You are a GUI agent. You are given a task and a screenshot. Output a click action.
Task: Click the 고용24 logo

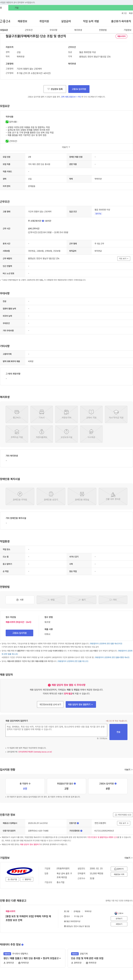[5, 21]
